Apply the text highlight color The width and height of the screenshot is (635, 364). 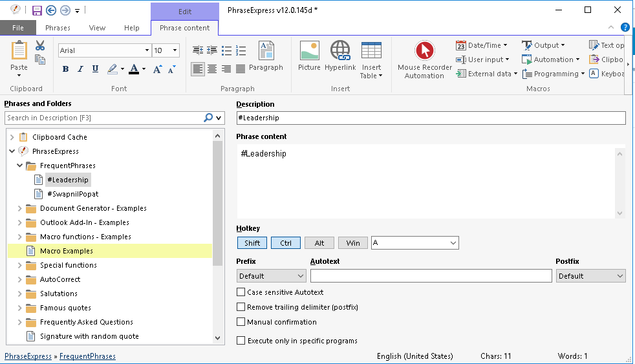tap(113, 69)
